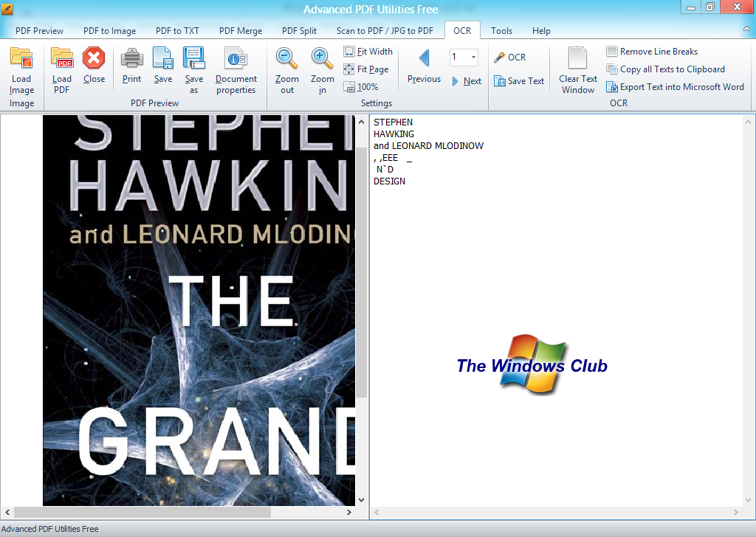Image resolution: width=756 pixels, height=537 pixels.
Task: Reset zoom to 100%
Action: pyautogui.click(x=361, y=87)
